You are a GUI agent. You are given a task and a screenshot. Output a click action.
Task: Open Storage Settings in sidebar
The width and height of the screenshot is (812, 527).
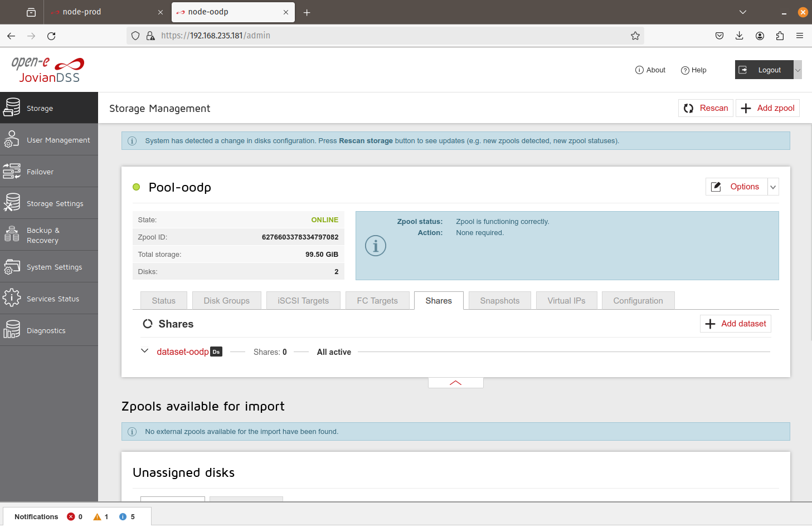pyautogui.click(x=49, y=203)
